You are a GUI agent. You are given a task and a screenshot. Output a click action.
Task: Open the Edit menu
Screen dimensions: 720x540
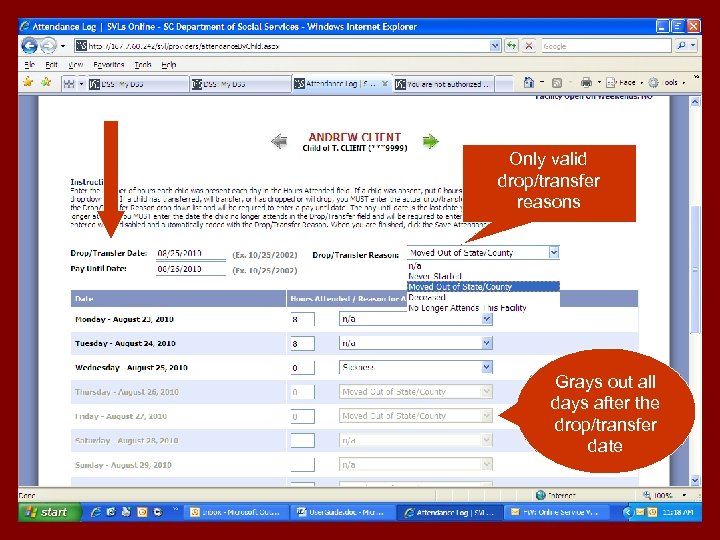51,65
